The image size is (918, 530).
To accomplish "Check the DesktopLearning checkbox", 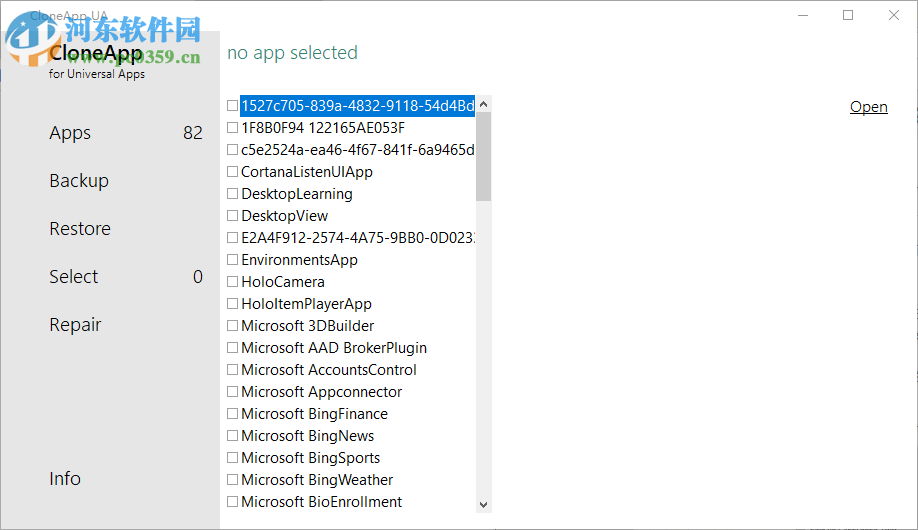I will pyautogui.click(x=233, y=194).
